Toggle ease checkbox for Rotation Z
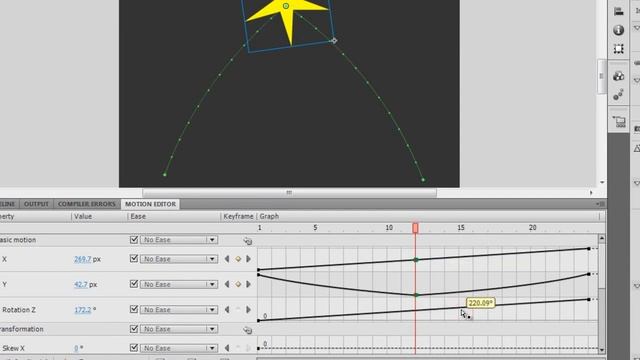This screenshot has height=360, width=640. pos(133,309)
